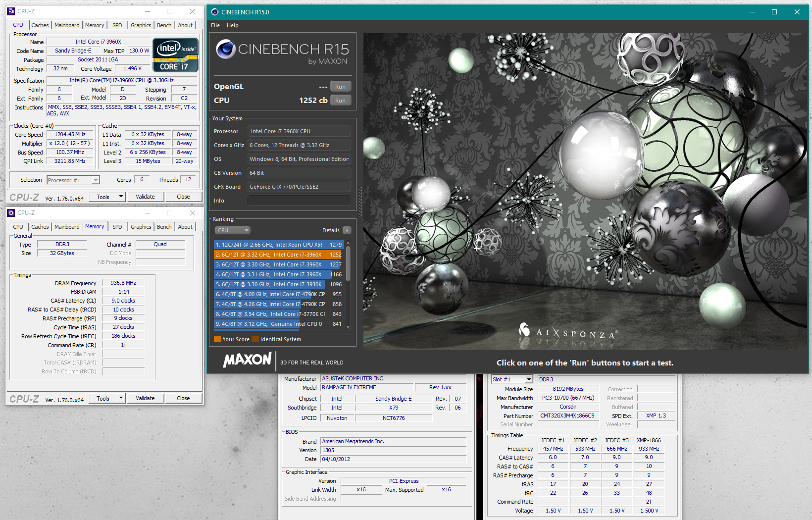Click the orange Your Score legend swatch
Image resolution: width=812 pixels, height=520 pixels.
click(217, 339)
